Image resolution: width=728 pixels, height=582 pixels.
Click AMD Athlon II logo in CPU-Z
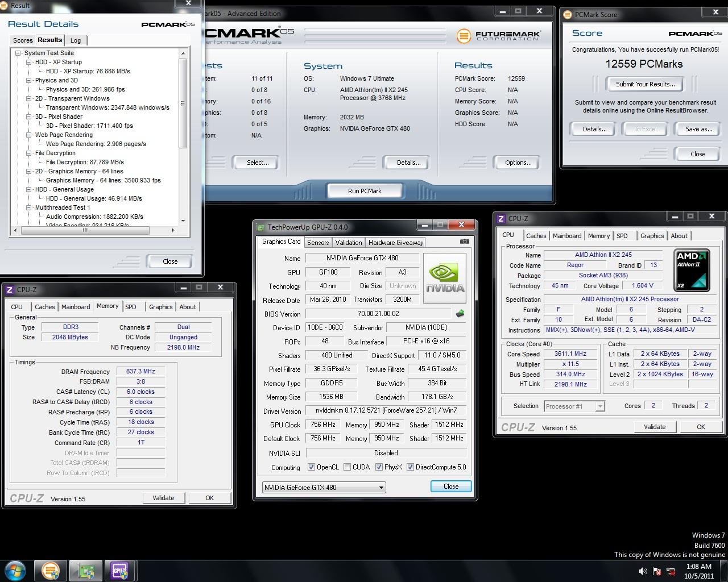pyautogui.click(x=692, y=269)
